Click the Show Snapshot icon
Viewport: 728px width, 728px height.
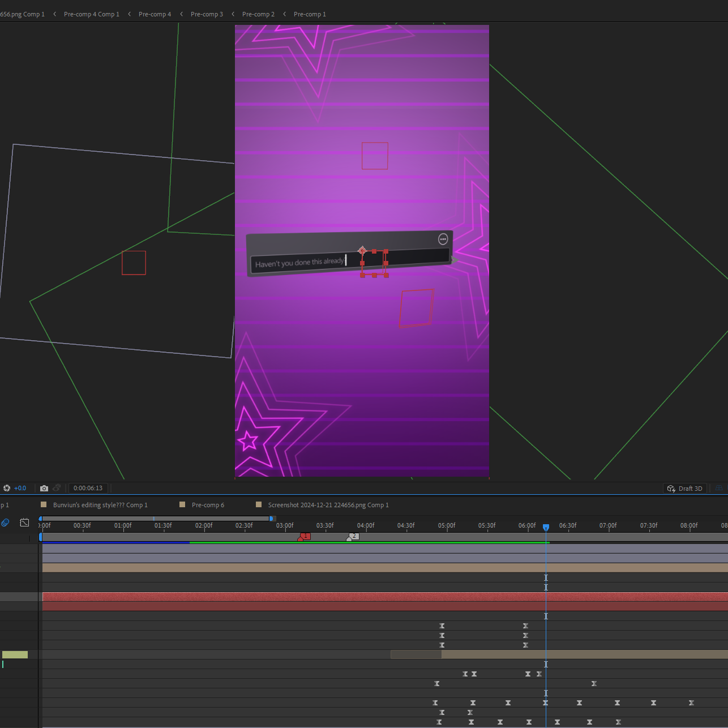click(x=57, y=488)
